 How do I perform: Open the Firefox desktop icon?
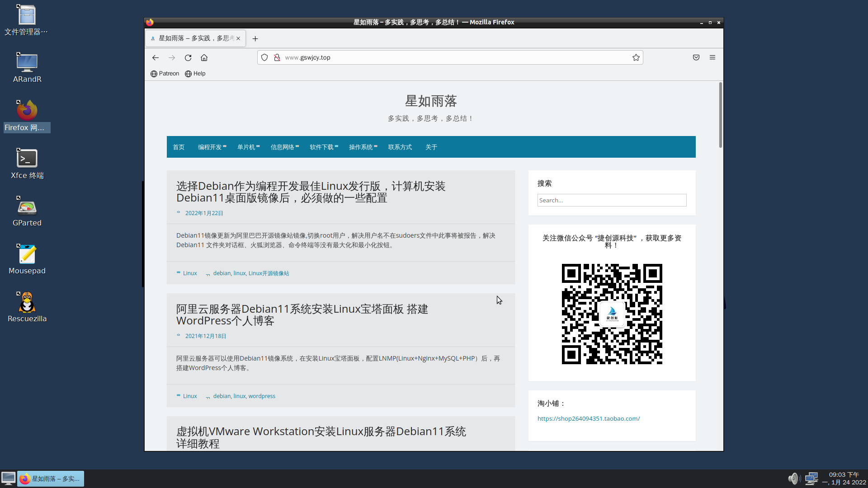pos(27,116)
